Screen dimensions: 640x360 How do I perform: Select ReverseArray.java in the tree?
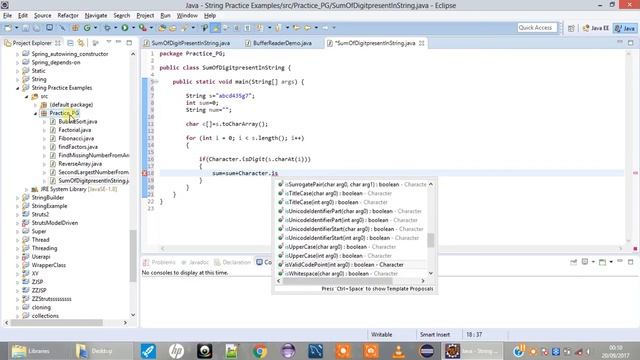80,164
